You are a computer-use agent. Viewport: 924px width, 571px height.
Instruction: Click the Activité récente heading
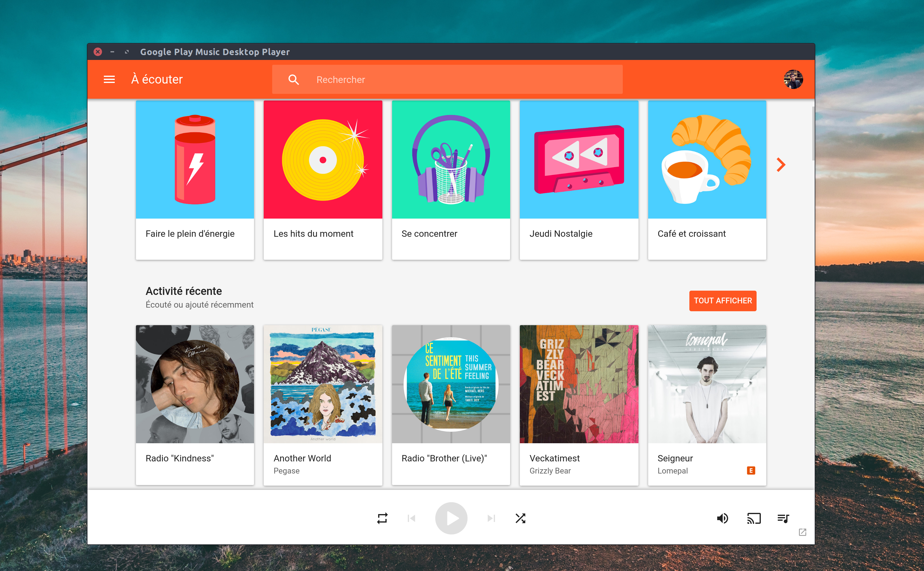183,291
